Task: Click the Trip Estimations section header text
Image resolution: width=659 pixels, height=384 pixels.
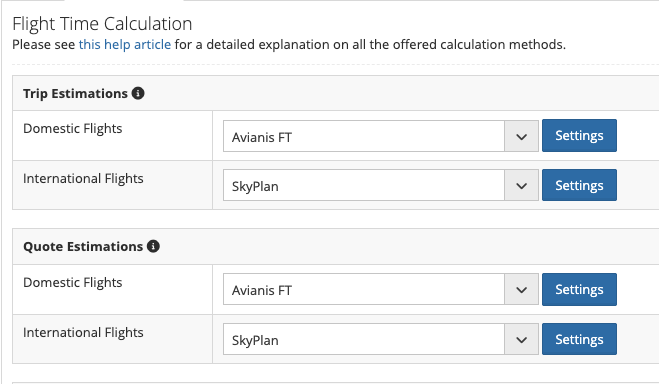Action: coord(75,93)
